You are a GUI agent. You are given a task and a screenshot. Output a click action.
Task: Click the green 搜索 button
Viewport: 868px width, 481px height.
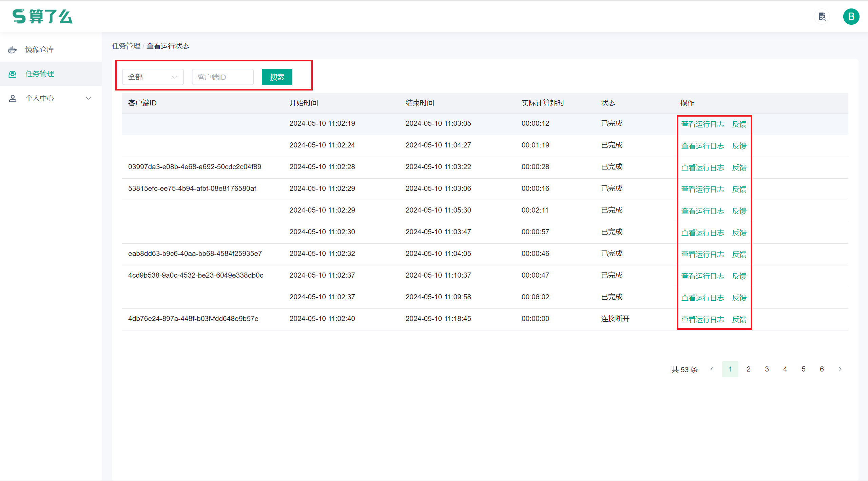(x=277, y=77)
